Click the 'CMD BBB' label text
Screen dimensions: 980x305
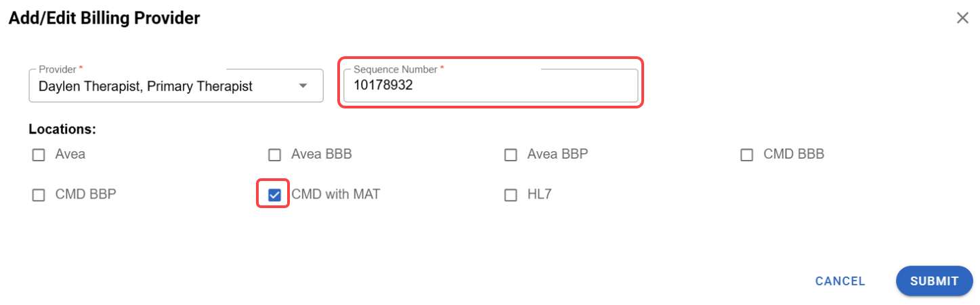pyautogui.click(x=793, y=155)
